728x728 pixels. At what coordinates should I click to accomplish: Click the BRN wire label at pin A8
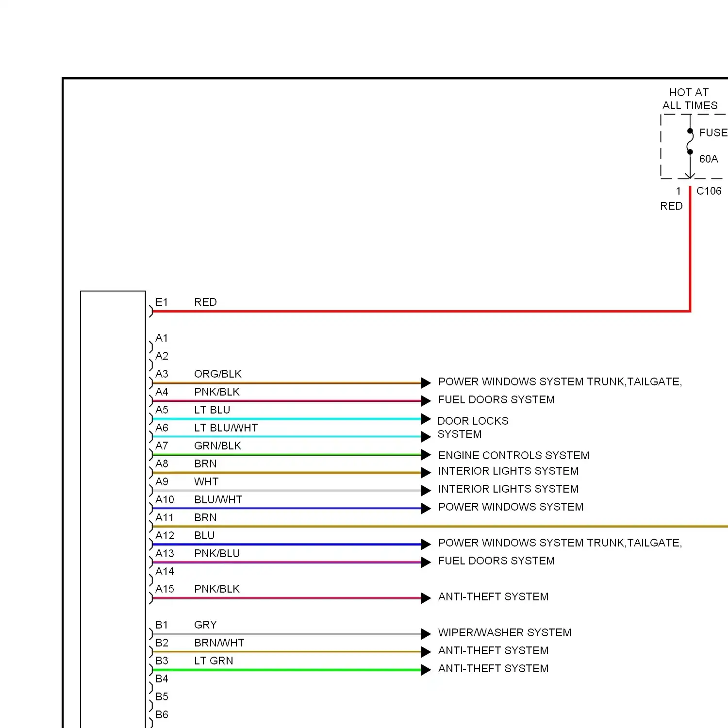(205, 463)
